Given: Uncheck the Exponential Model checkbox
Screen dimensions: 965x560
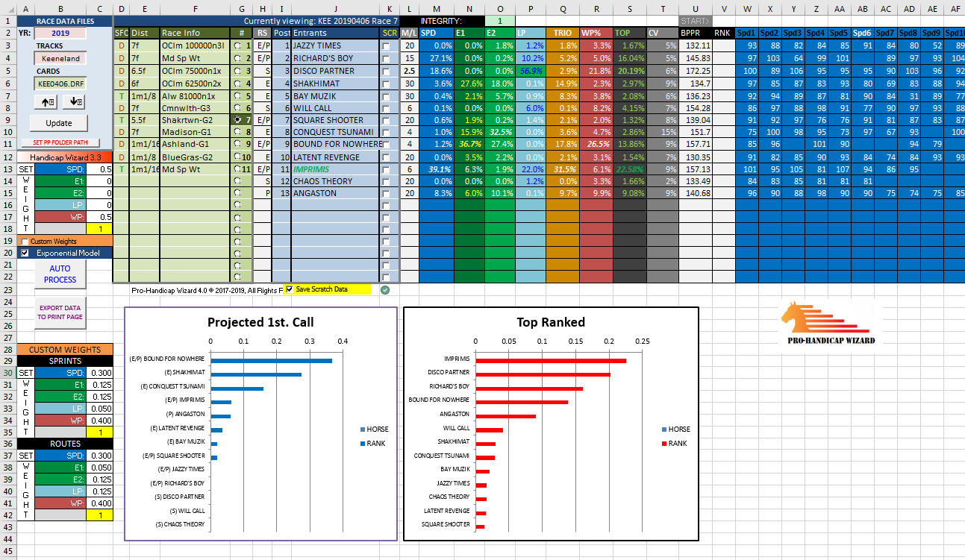Looking at the screenshot, I should click(25, 253).
